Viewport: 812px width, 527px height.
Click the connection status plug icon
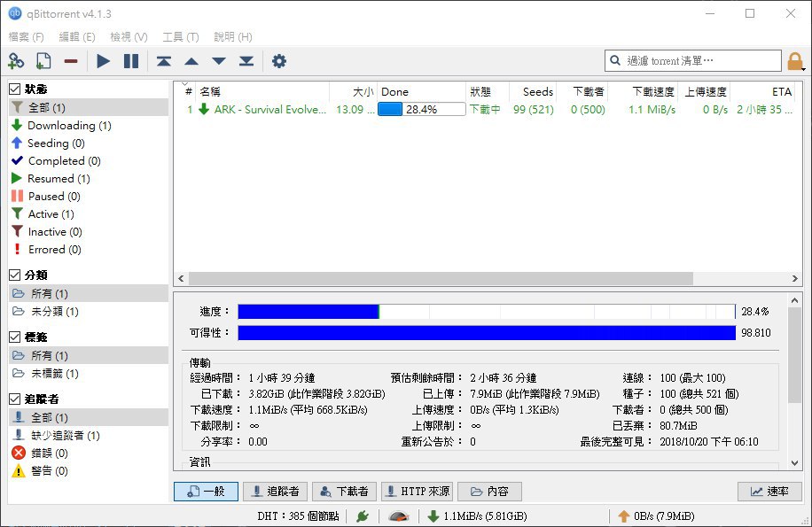[363, 515]
